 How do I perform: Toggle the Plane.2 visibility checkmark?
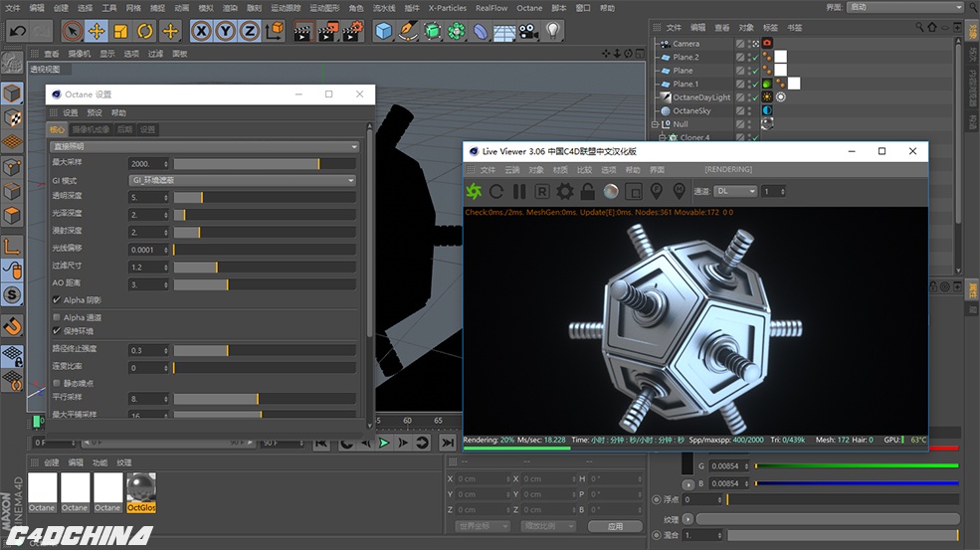pos(755,57)
